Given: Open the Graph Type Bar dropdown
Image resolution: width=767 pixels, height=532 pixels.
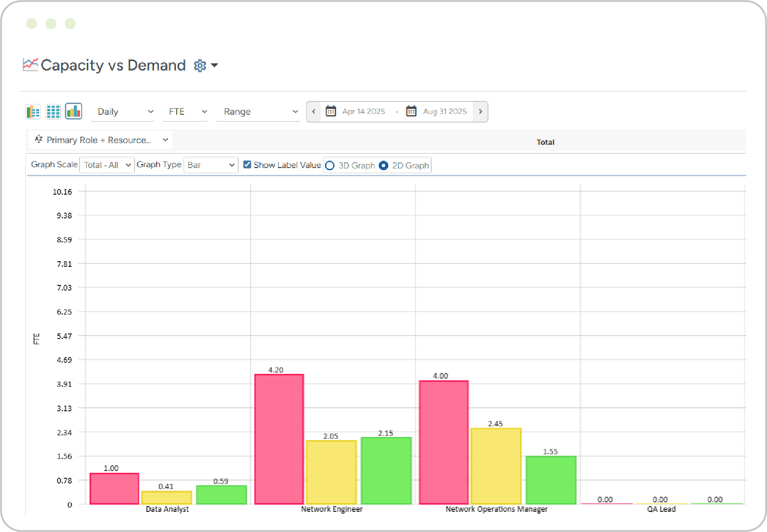Looking at the screenshot, I should [211, 165].
